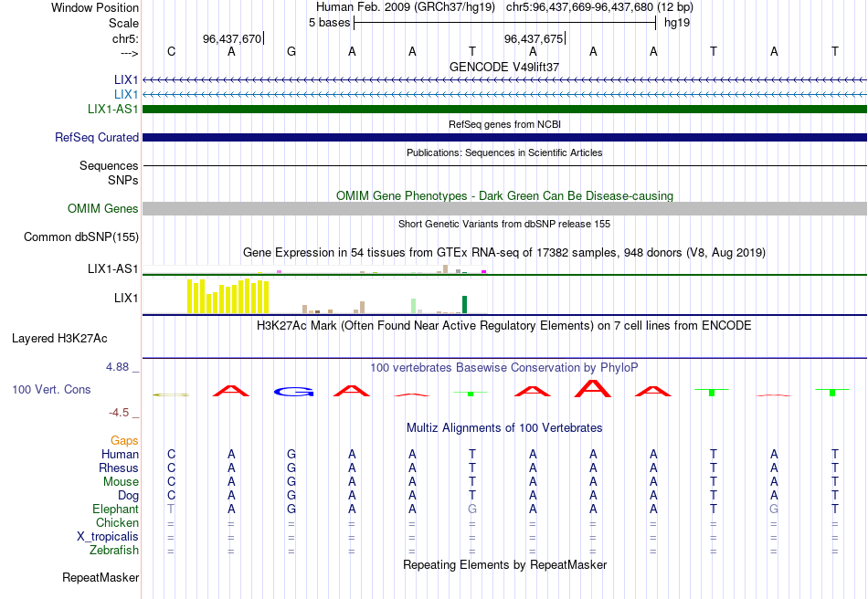Viewport: 868px width, 599px height.
Task: Select the OMIM Genes track label
Action: [103, 208]
